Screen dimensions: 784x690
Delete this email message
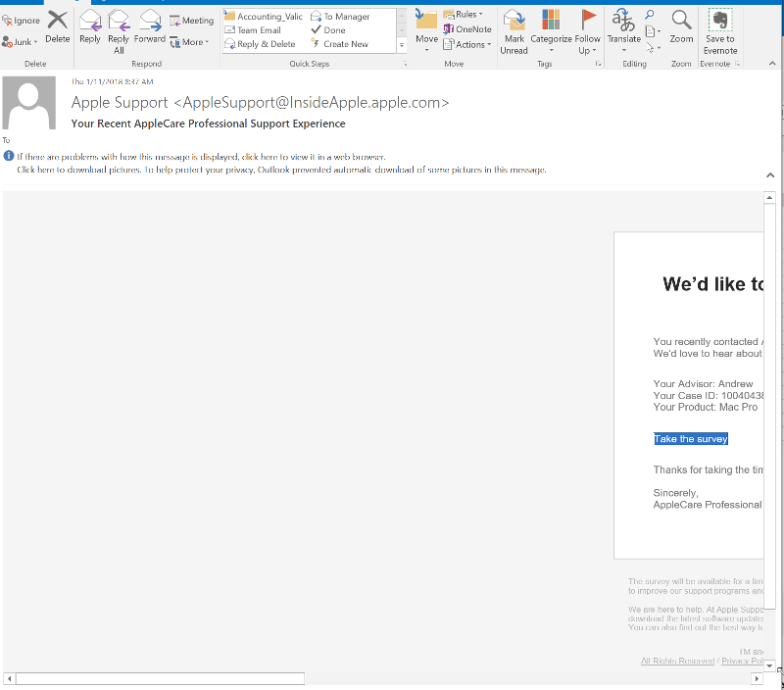click(58, 27)
